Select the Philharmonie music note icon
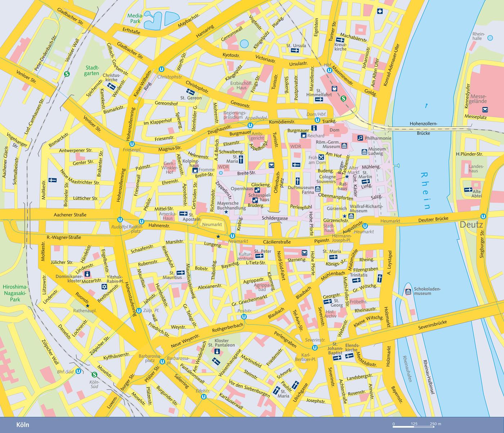Viewport: 504px width, 433px height. click(x=360, y=138)
